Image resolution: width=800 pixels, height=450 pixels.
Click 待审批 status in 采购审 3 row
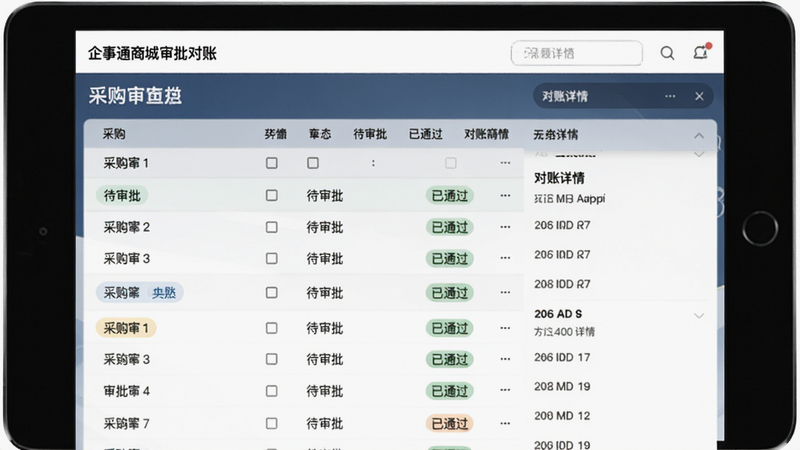click(324, 259)
